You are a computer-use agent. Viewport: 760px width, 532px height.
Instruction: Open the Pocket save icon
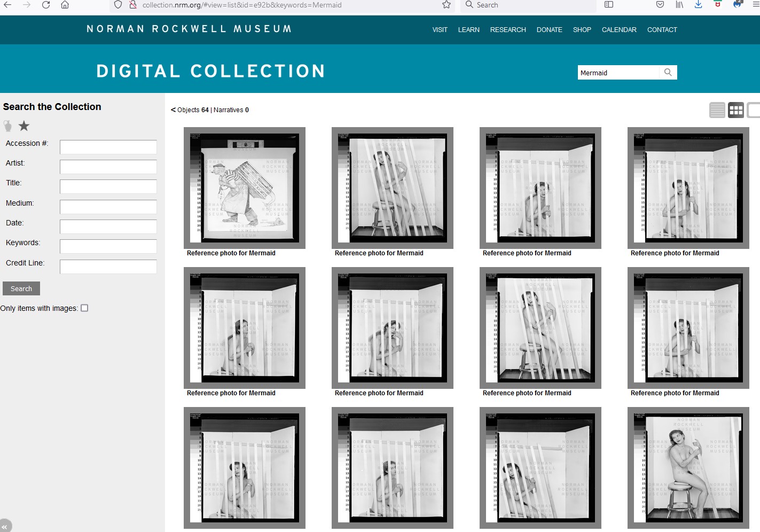click(x=660, y=5)
